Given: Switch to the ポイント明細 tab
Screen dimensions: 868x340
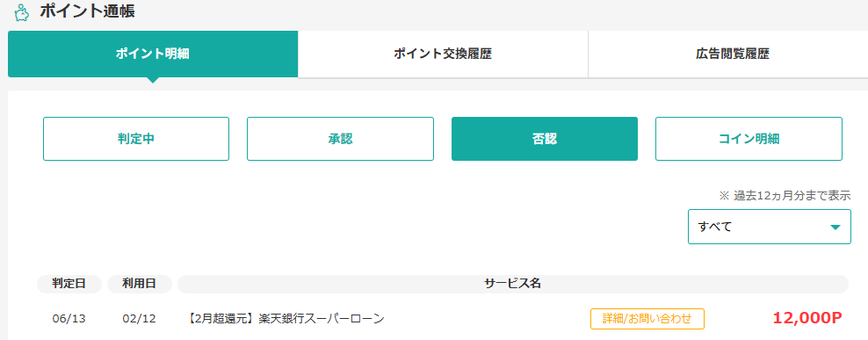Looking at the screenshot, I should [x=153, y=54].
